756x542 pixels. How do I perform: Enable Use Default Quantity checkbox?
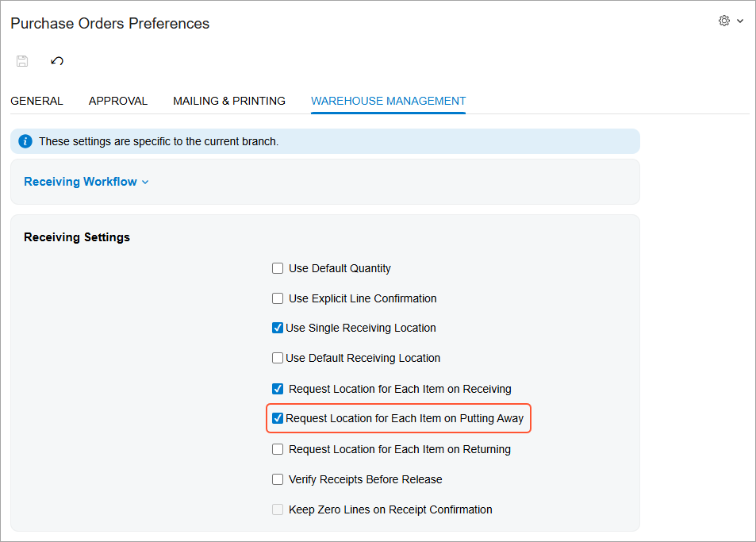(278, 268)
